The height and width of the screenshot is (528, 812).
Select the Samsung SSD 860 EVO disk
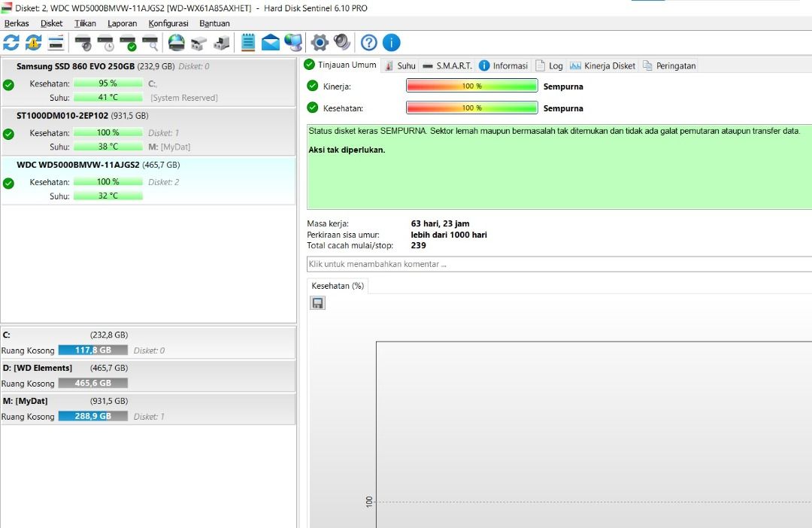pos(75,66)
